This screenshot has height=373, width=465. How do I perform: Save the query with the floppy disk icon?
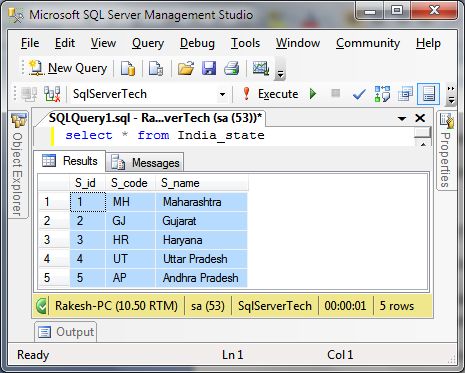209,68
